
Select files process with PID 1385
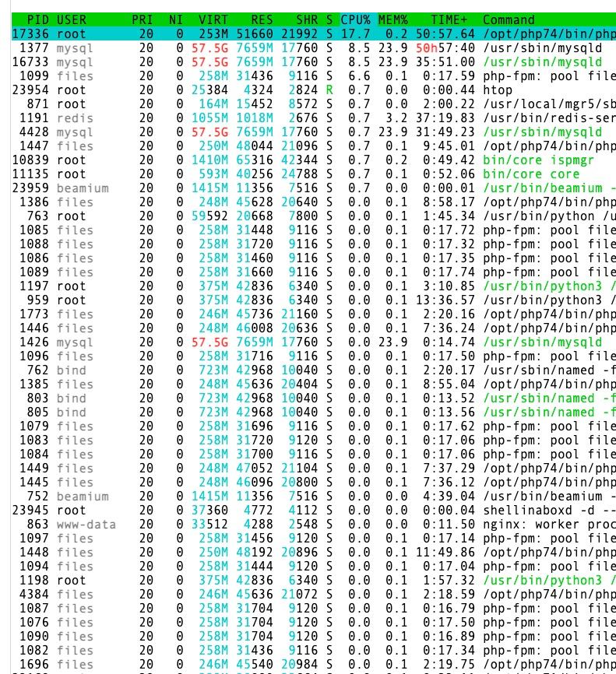click(x=314, y=384)
